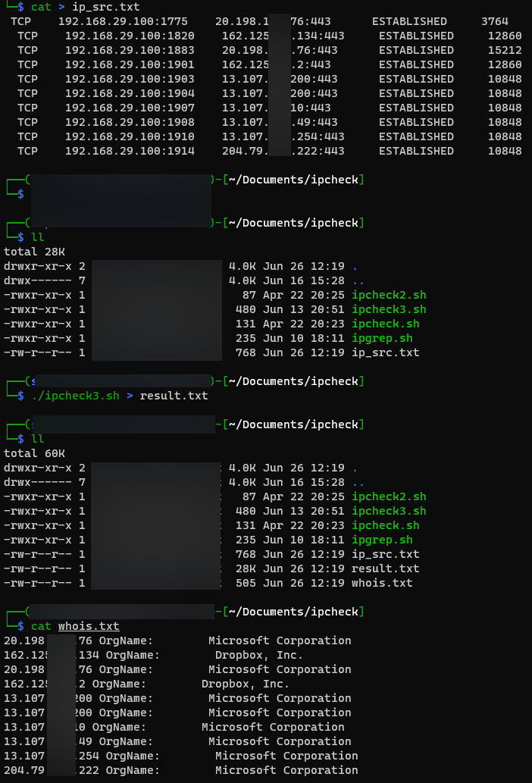
Task: Click underlined whois.txt in cat command
Action: pyautogui.click(x=89, y=627)
